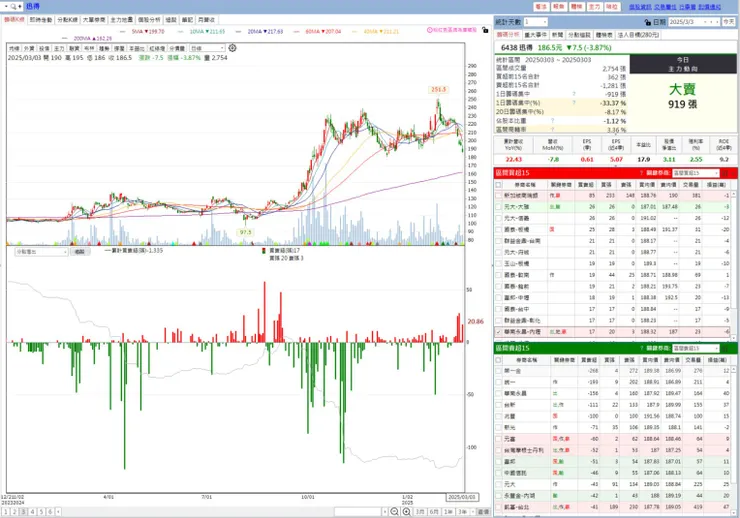Open the indicator dropdown below the price chart
The width and height of the screenshot is (740, 518).
coord(42,252)
